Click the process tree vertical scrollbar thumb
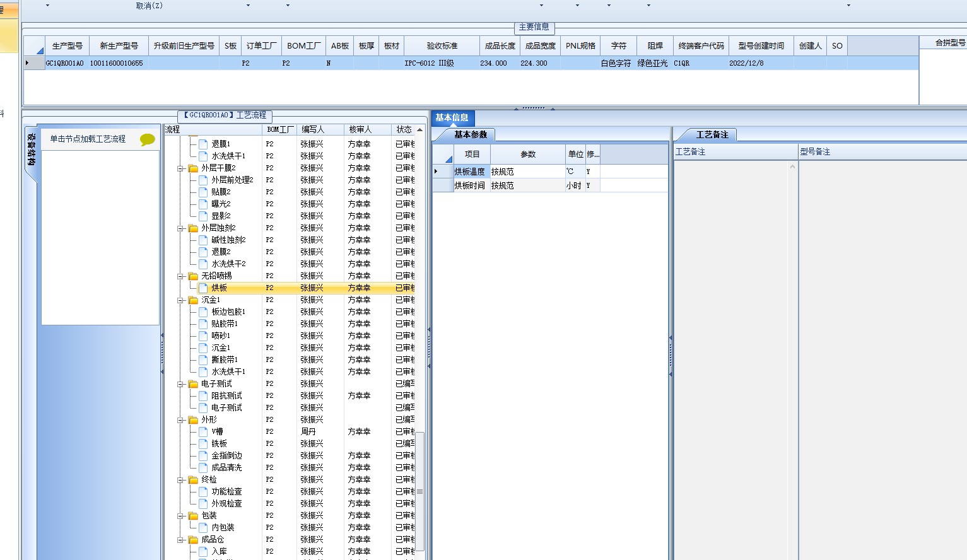967x560 pixels. (419, 492)
